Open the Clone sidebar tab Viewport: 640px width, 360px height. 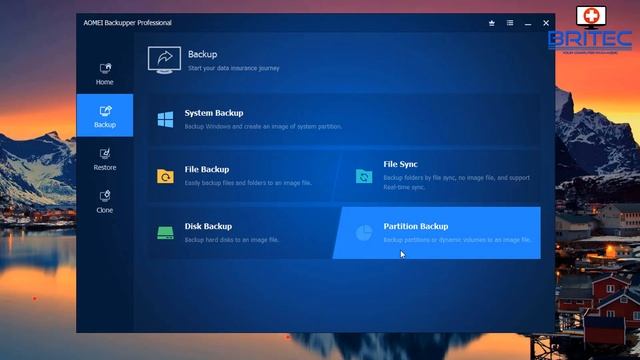[x=104, y=202]
